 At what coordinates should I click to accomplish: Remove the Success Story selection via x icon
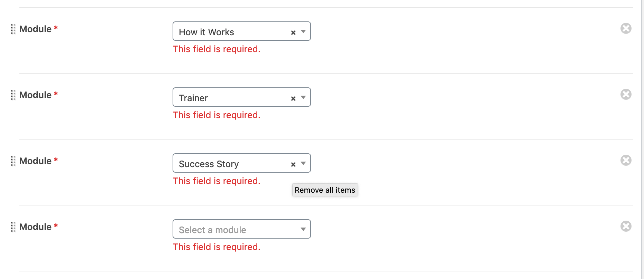click(x=293, y=164)
